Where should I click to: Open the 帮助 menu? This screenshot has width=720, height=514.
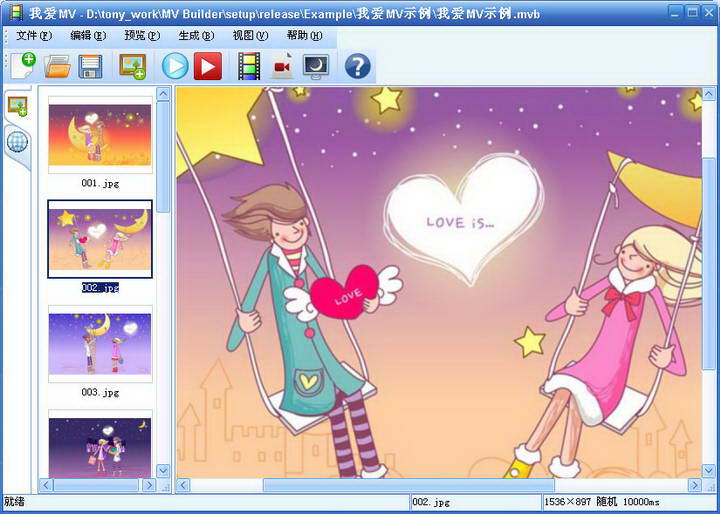click(x=304, y=35)
